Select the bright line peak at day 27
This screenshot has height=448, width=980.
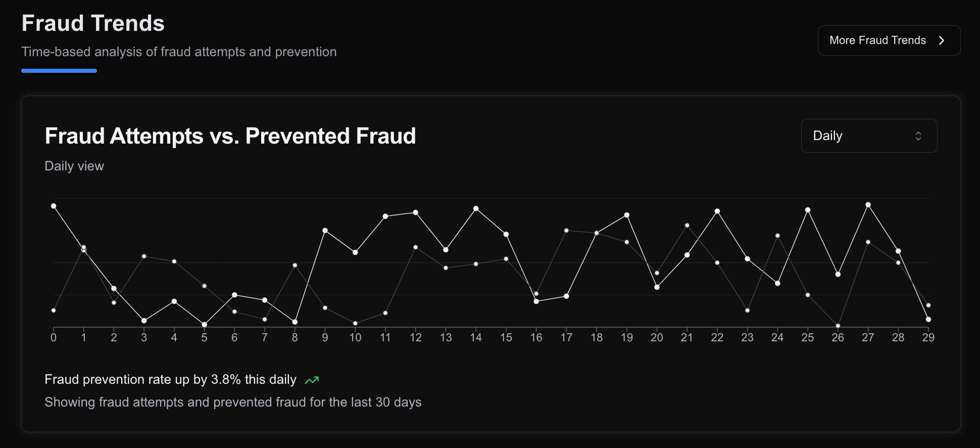[x=868, y=205]
